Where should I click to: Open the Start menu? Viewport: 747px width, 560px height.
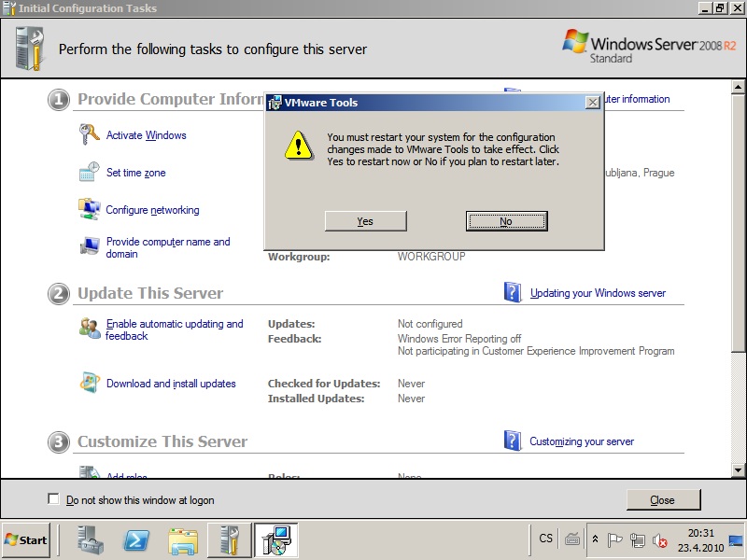pyautogui.click(x=26, y=539)
